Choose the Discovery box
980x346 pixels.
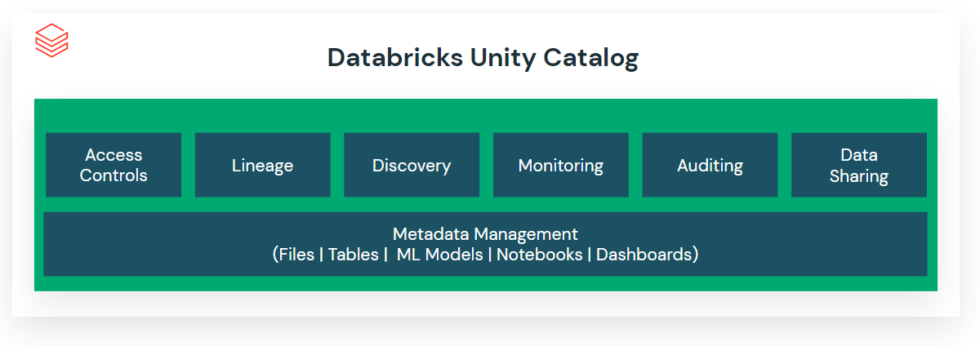tap(412, 166)
